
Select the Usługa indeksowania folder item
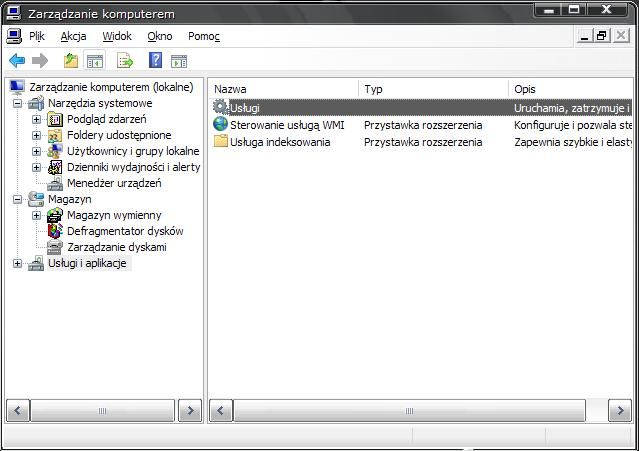279,142
